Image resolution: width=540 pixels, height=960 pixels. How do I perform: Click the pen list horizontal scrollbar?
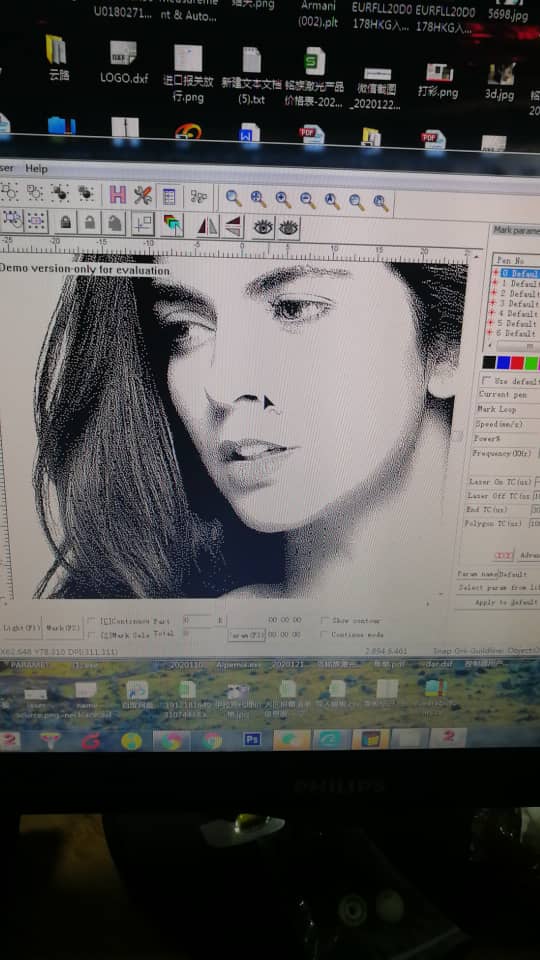[x=516, y=346]
